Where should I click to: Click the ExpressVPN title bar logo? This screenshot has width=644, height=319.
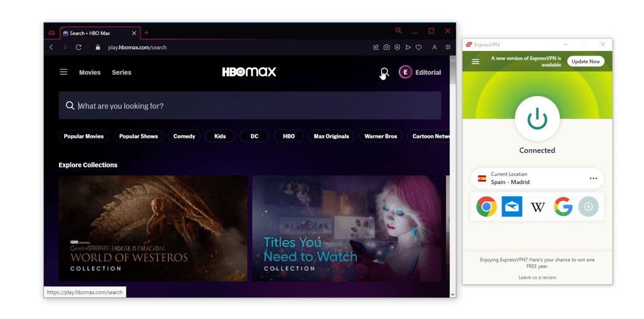[x=469, y=45]
